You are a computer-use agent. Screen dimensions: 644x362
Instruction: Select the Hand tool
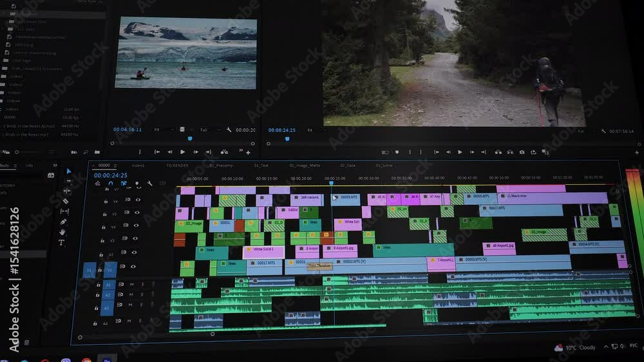62,232
